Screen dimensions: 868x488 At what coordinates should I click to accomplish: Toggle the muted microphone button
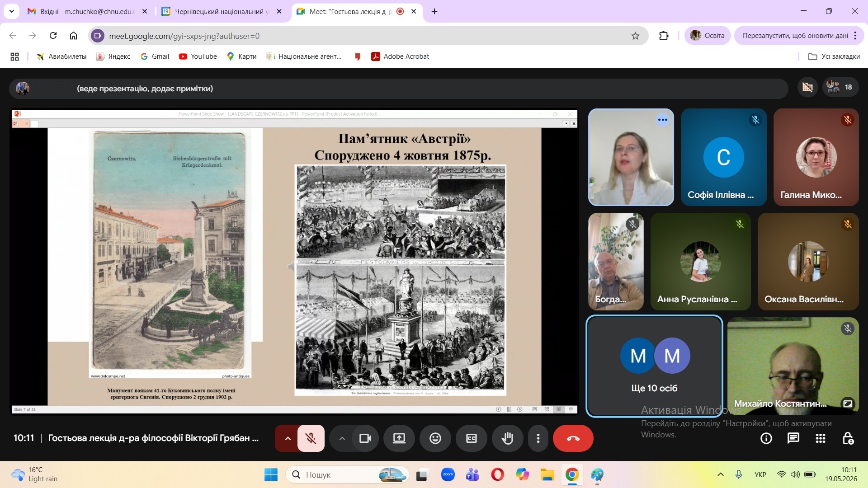(x=311, y=438)
